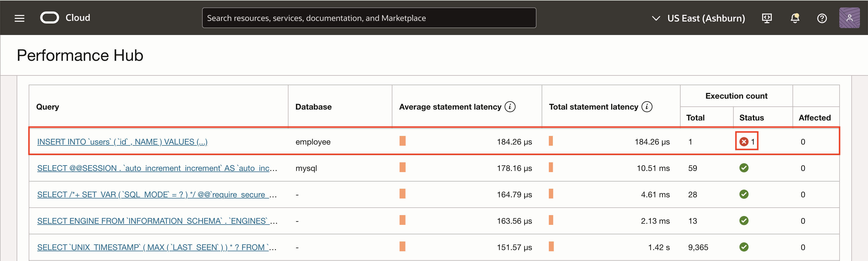The width and height of the screenshot is (868, 261).
Task: Click the latency bar for SELECT SQL_MODE query
Action: [x=403, y=194]
